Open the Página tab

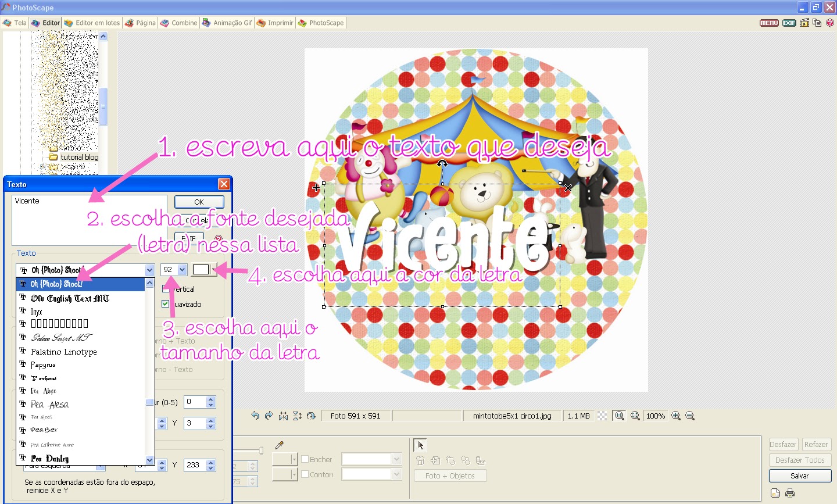pyautogui.click(x=140, y=23)
